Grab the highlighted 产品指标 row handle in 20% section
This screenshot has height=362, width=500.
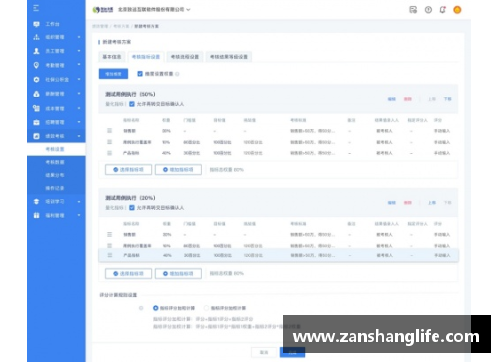click(109, 255)
